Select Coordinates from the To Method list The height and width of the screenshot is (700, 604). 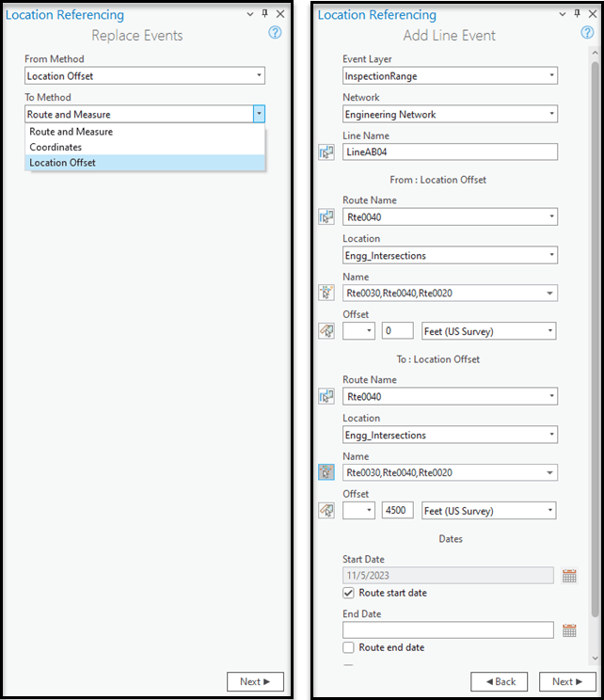56,148
